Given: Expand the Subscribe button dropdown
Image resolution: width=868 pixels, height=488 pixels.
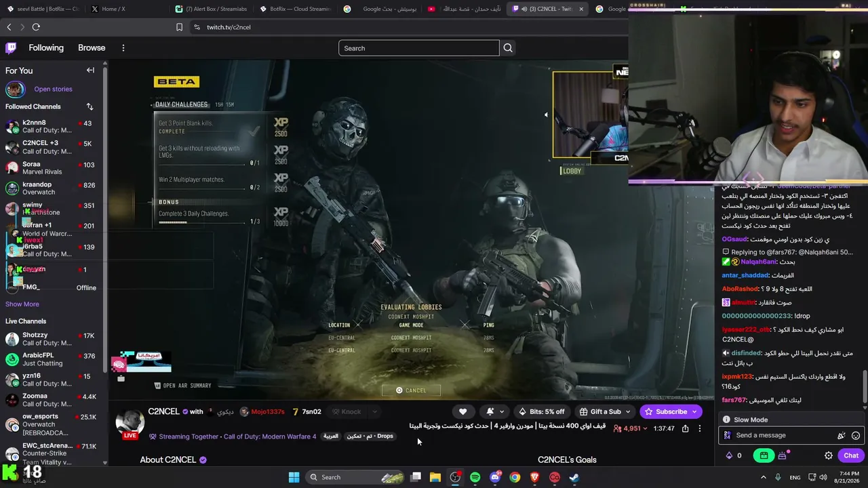Looking at the screenshot, I should point(694,411).
